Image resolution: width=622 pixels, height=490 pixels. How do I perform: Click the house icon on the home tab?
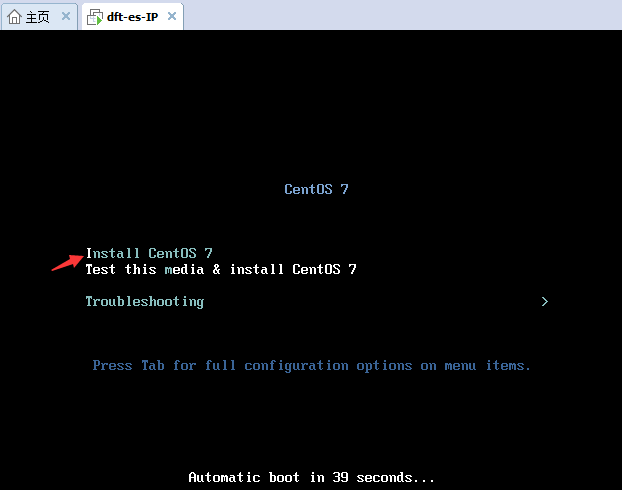(x=15, y=17)
